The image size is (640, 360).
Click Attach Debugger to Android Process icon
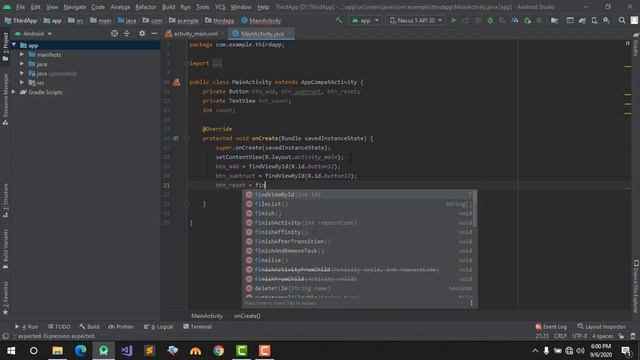point(527,20)
